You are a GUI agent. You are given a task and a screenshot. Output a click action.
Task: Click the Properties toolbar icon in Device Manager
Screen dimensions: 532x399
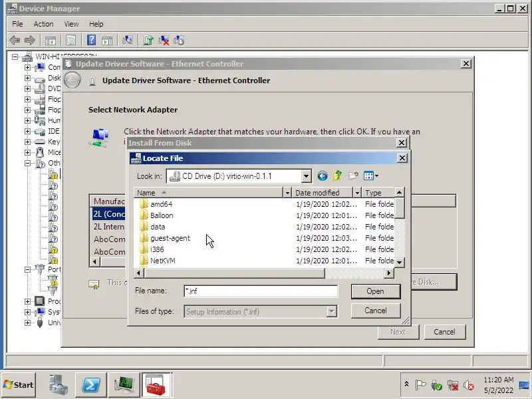70,41
